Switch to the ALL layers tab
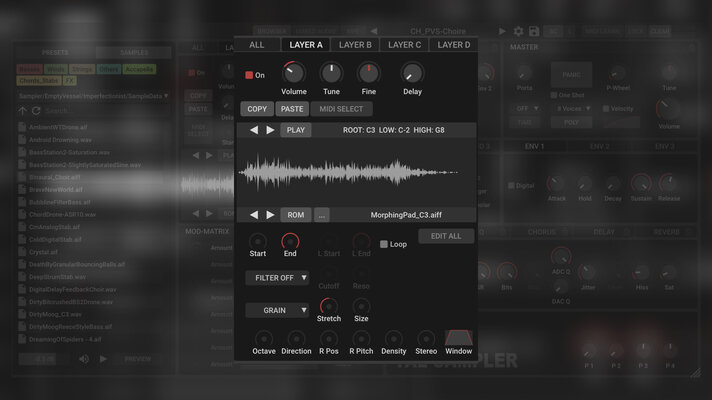Image resolution: width=712 pixels, height=400 pixels. [x=257, y=45]
